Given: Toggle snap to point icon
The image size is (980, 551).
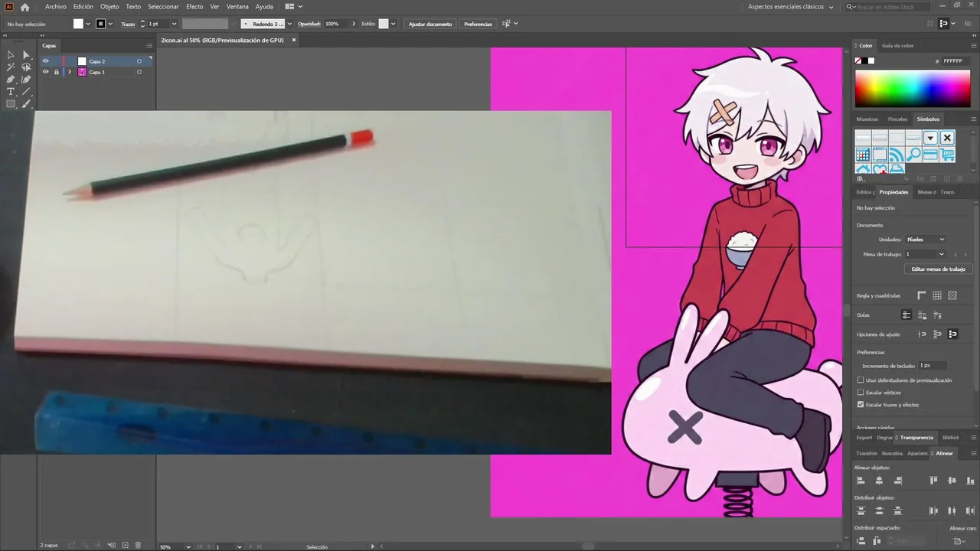Looking at the screenshot, I should coord(922,334).
